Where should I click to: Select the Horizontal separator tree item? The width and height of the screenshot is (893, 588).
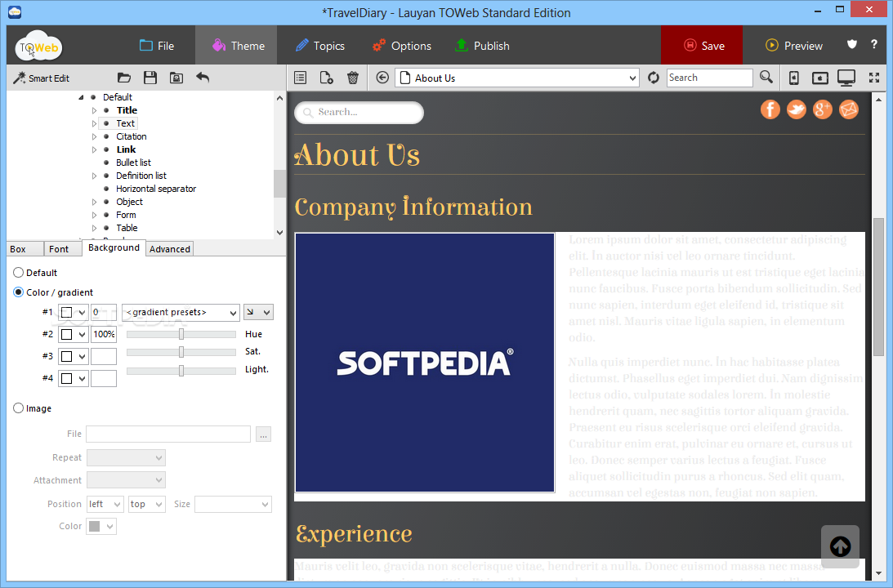coord(156,189)
